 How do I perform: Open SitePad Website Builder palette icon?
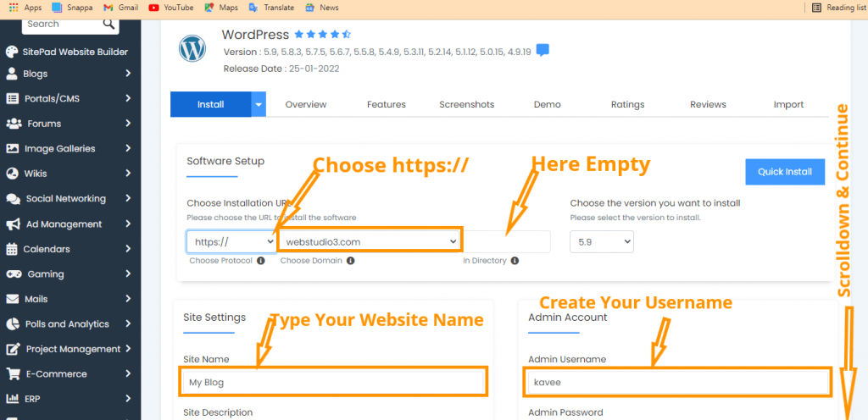(x=12, y=52)
